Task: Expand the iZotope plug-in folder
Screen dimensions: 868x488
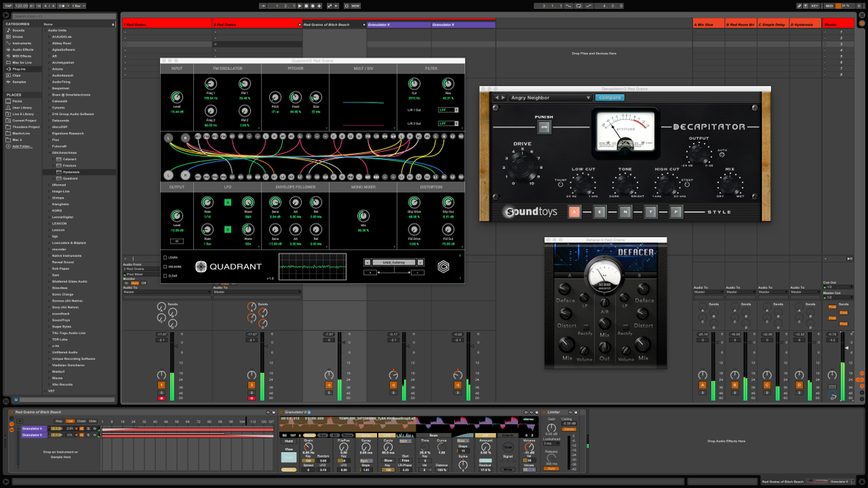Action: click(x=49, y=197)
